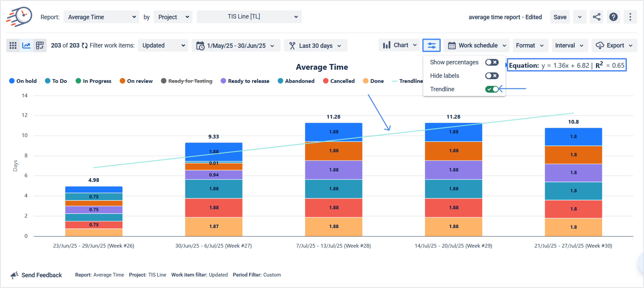Select the TIS Line [TL] project selector
The width and height of the screenshot is (644, 288).
point(249,16)
